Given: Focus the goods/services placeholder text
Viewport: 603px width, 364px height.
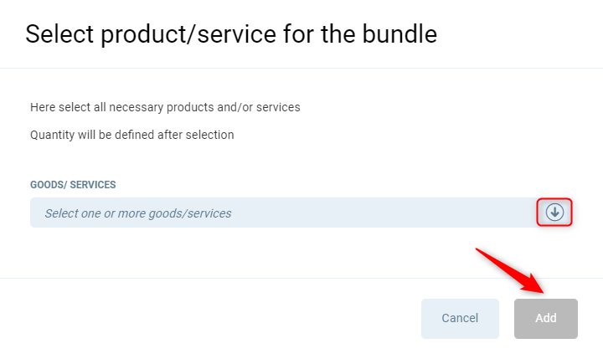Looking at the screenshot, I should (x=138, y=213).
